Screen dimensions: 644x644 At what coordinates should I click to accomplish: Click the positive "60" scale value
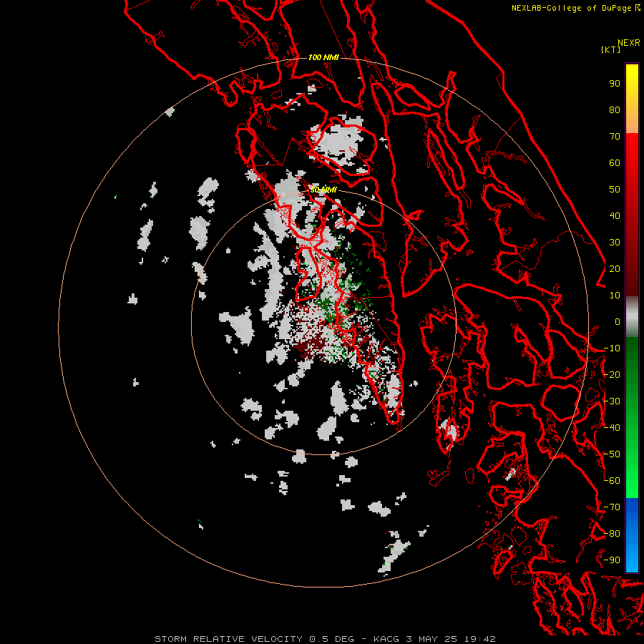615,162
